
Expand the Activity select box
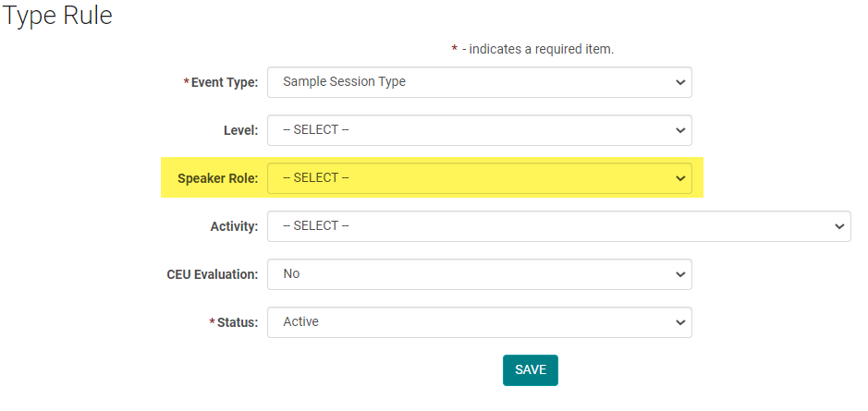tap(558, 226)
